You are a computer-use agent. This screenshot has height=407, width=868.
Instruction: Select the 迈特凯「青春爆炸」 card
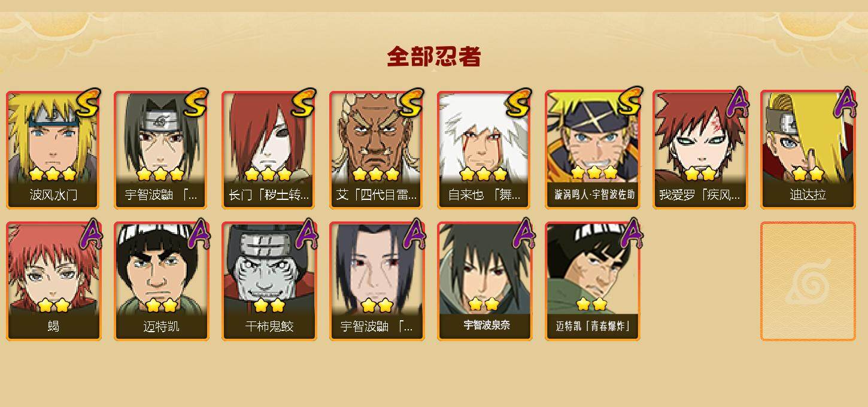(593, 281)
